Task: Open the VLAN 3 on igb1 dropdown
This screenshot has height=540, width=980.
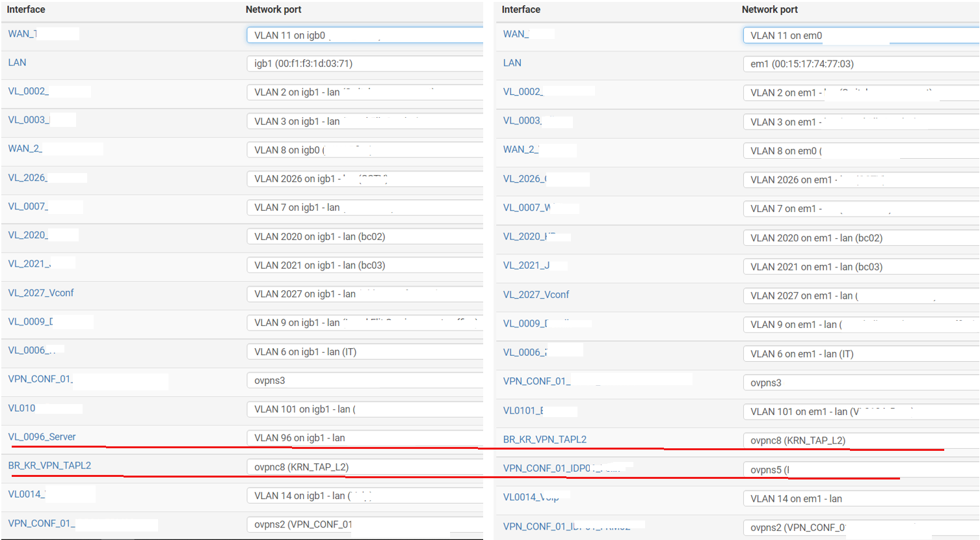Action: point(365,121)
